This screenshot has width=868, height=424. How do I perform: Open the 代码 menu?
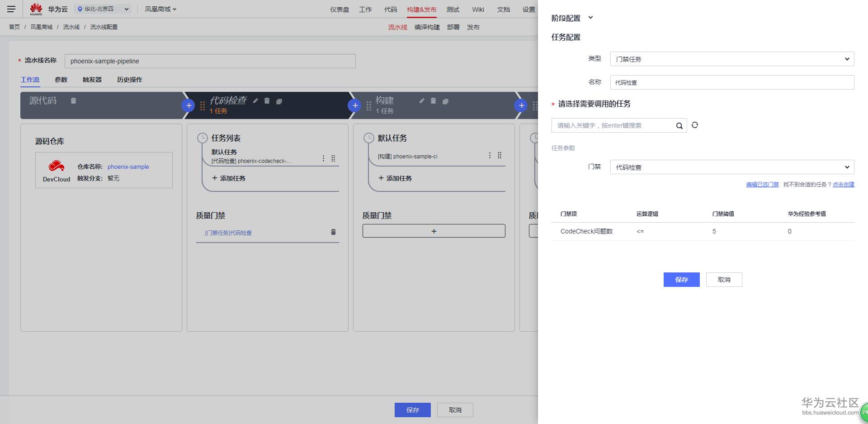click(x=391, y=10)
